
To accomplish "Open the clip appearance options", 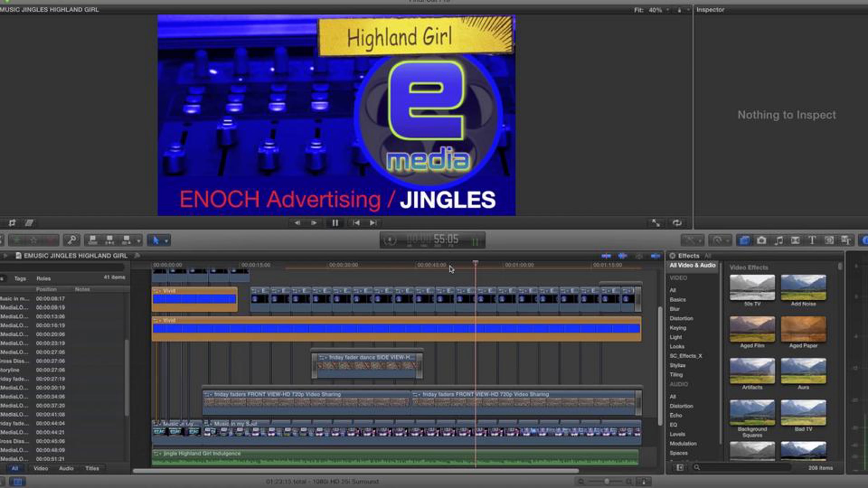I will (644, 481).
